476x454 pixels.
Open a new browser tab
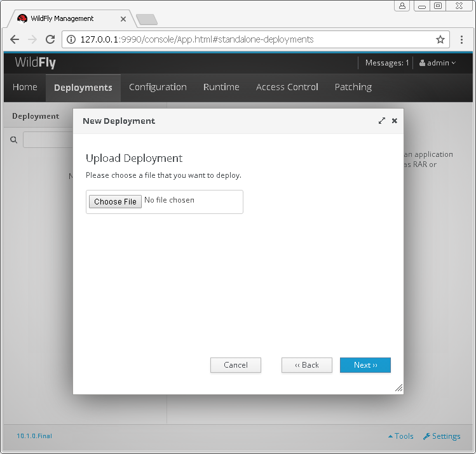[x=147, y=19]
